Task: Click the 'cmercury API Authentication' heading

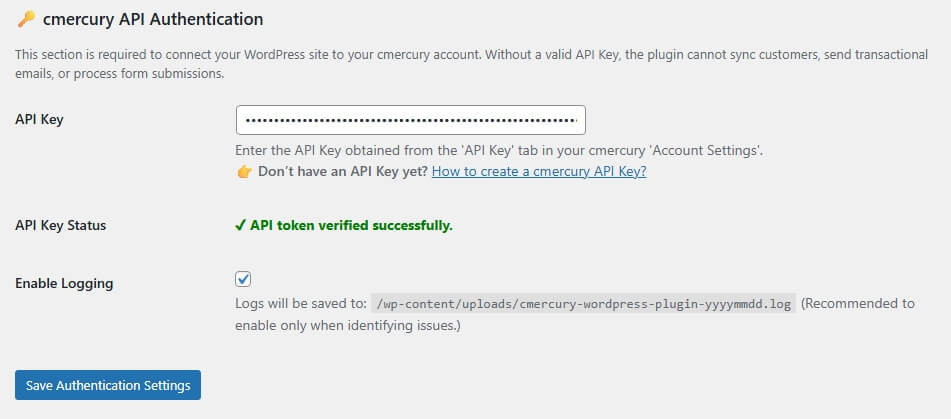Action: (153, 19)
